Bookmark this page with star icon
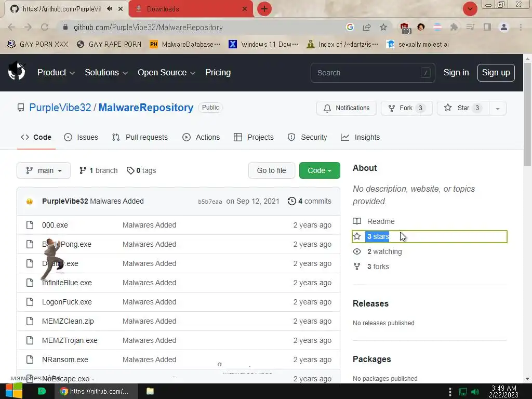 coord(383,27)
